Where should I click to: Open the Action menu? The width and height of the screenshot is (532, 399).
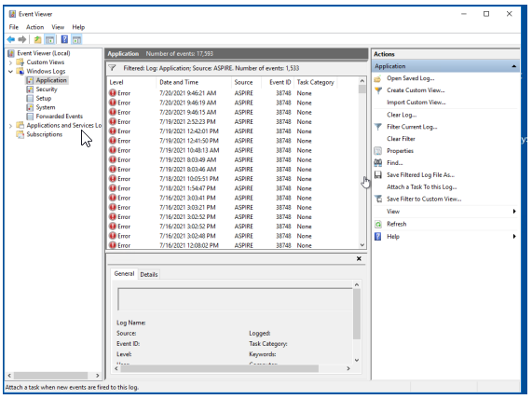pyautogui.click(x=35, y=27)
